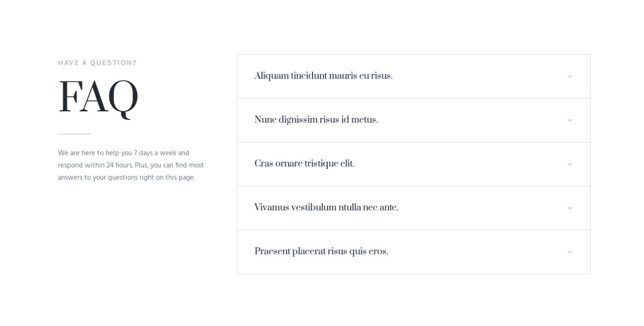Click chevron icon beside Nunc dignissim question
Image resolution: width=644 pixels, height=326 pixels.
(x=570, y=120)
